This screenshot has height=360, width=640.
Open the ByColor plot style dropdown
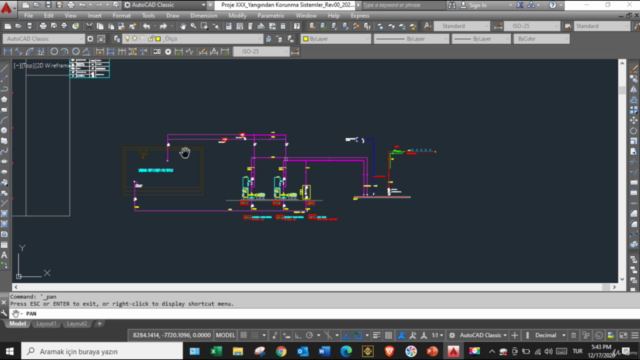[541, 39]
